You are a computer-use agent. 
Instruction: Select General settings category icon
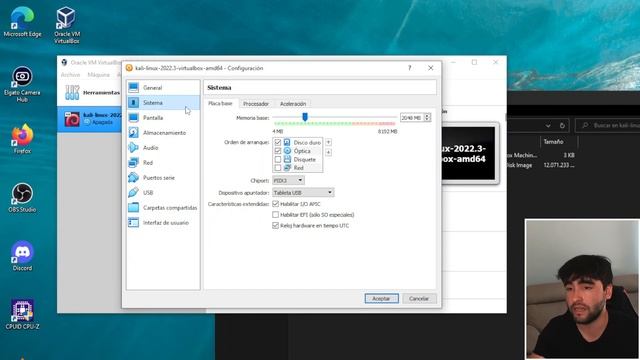(133, 88)
